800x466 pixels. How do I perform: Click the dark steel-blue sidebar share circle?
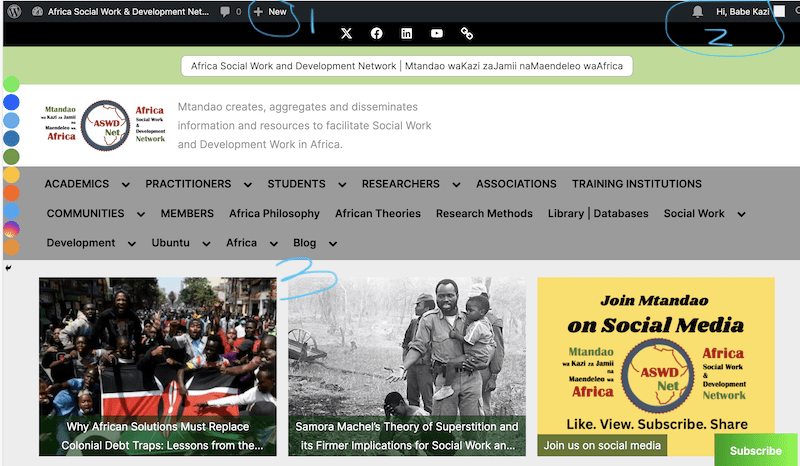point(11,138)
